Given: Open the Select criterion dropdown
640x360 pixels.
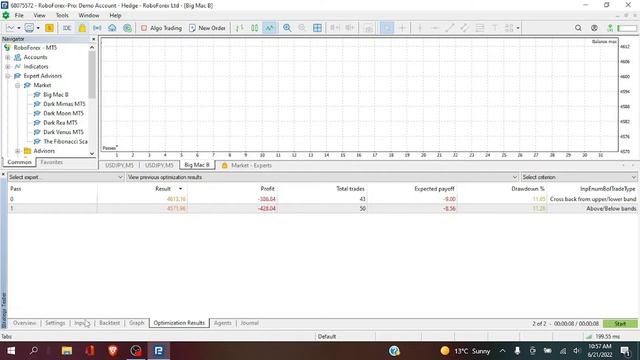Looking at the screenshot, I should pos(579,177).
